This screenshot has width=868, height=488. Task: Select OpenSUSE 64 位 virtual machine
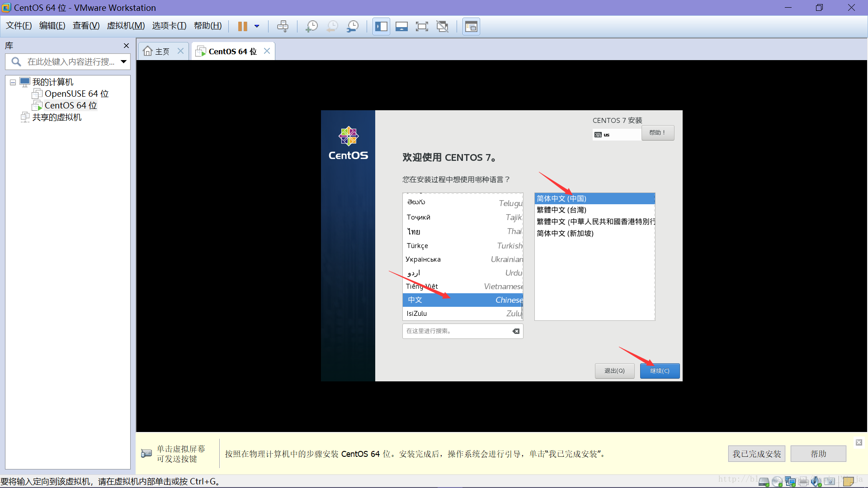click(x=76, y=94)
